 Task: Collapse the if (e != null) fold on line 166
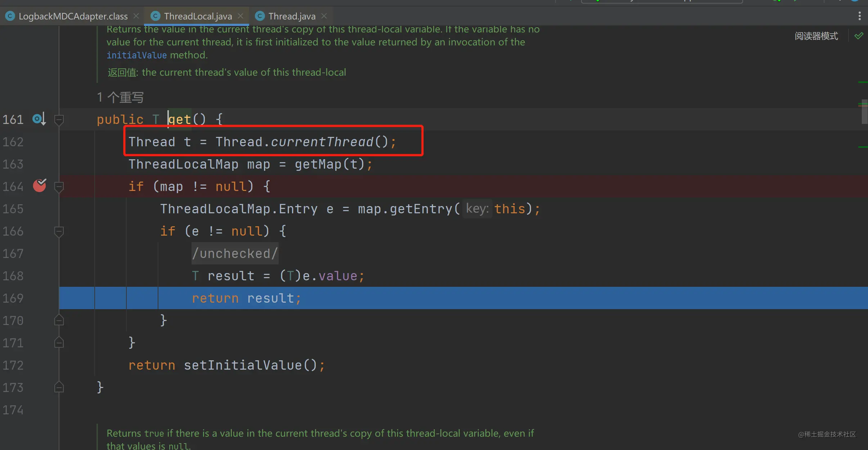[x=59, y=231]
